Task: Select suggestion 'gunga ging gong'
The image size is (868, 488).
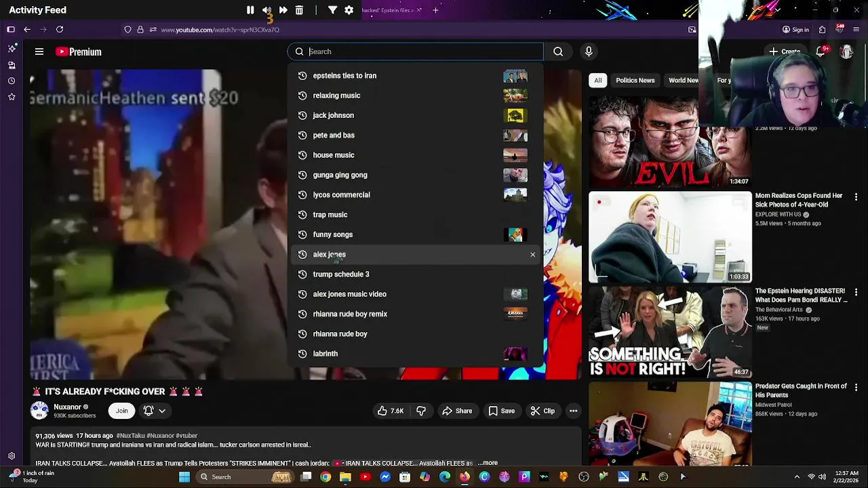Action: (x=415, y=175)
